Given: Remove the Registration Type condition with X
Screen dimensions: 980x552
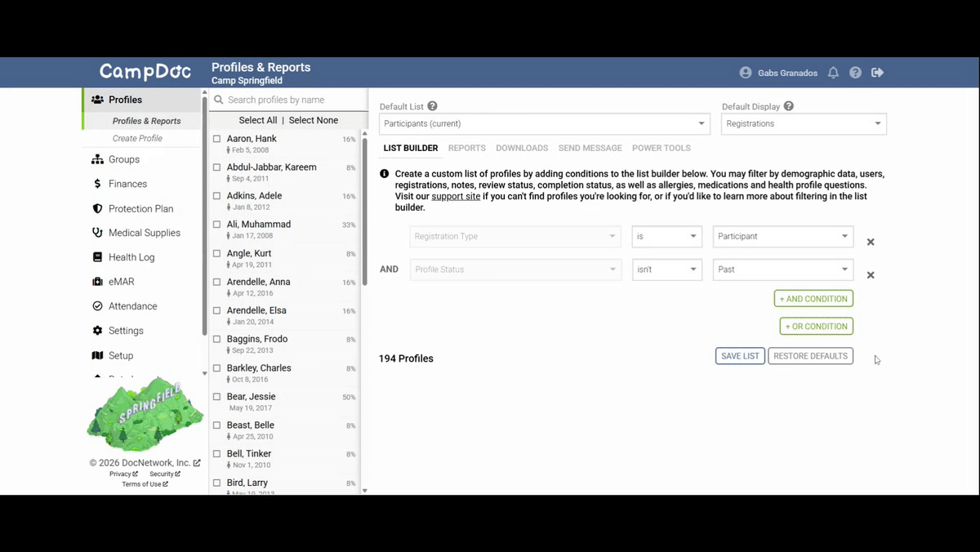Looking at the screenshot, I should point(871,242).
